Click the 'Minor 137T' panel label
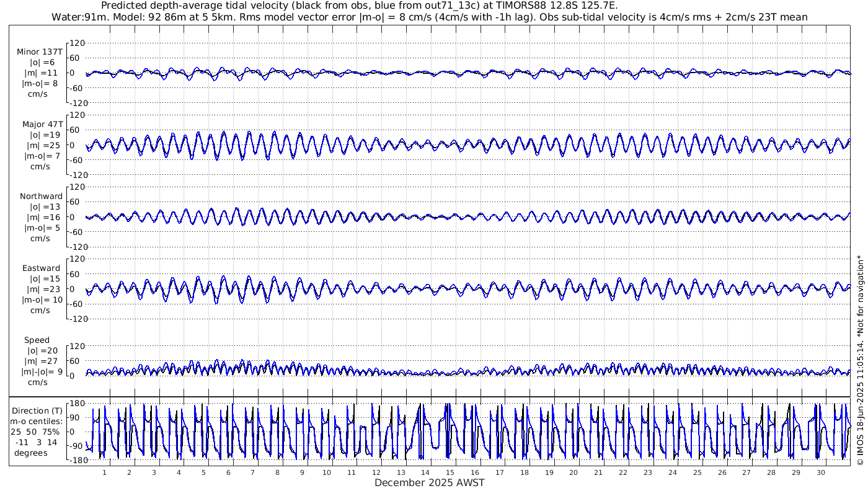The width and height of the screenshot is (868, 496). click(x=40, y=52)
